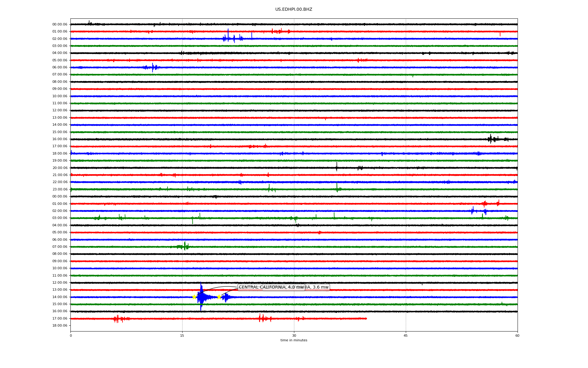Click the right yellow star event marker
This screenshot has height=368, width=588.
[x=219, y=297]
